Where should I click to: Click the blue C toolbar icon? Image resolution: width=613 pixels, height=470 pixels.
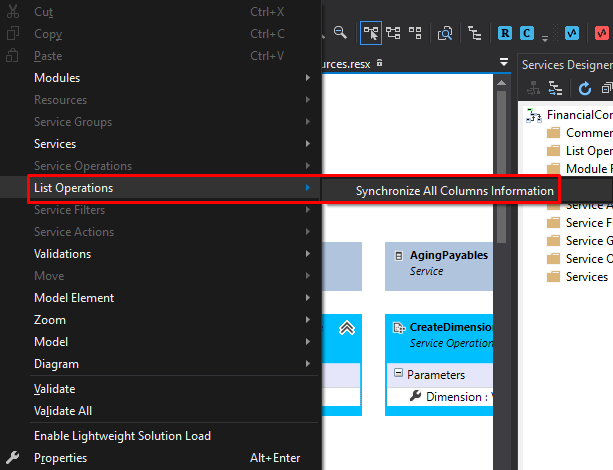(527, 33)
